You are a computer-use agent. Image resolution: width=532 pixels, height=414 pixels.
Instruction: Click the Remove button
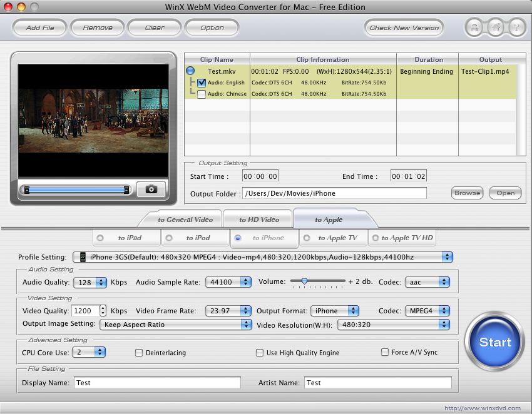pos(98,28)
